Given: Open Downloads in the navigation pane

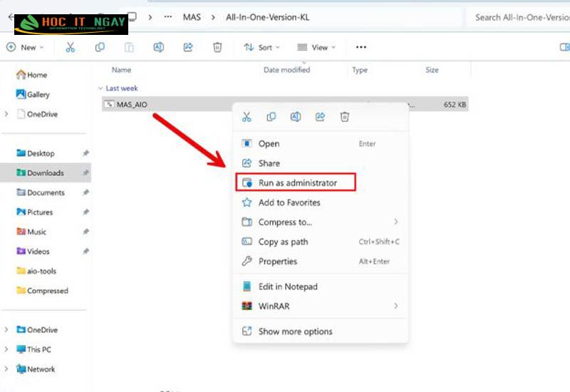Looking at the screenshot, I should (46, 172).
